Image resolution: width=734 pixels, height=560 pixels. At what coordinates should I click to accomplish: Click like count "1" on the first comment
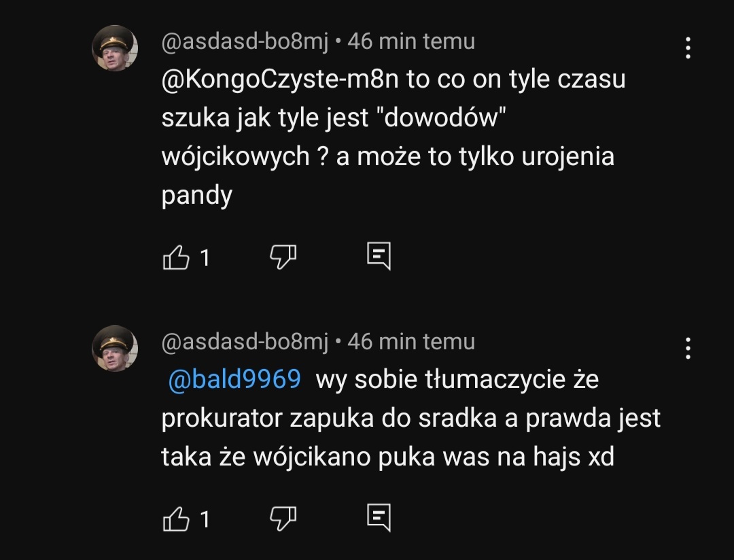(x=205, y=257)
